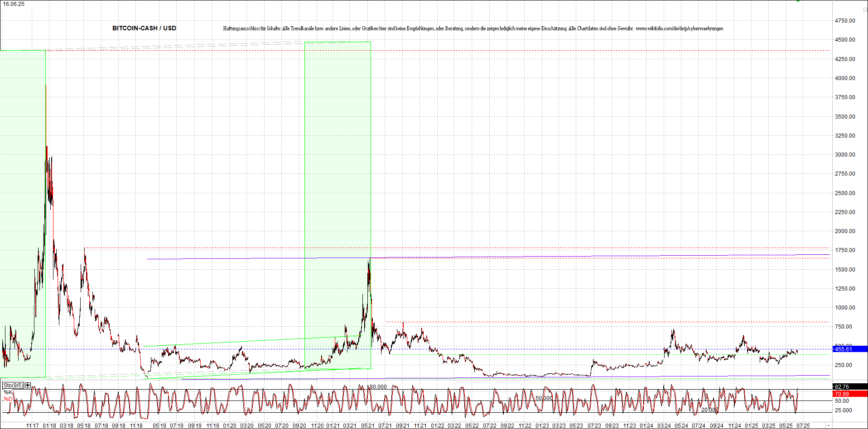
Task: Select the Sto(9/5) indicator label
Action: tap(13, 386)
